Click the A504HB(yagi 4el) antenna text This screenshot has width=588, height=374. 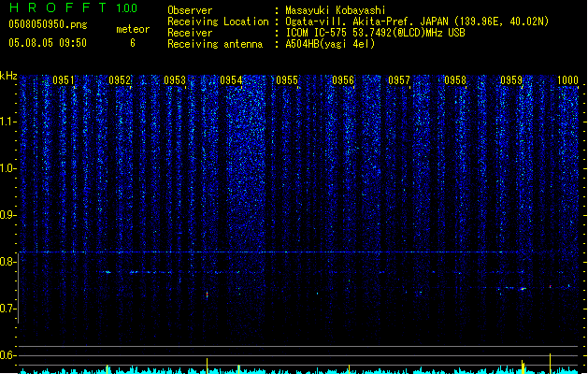coord(330,44)
